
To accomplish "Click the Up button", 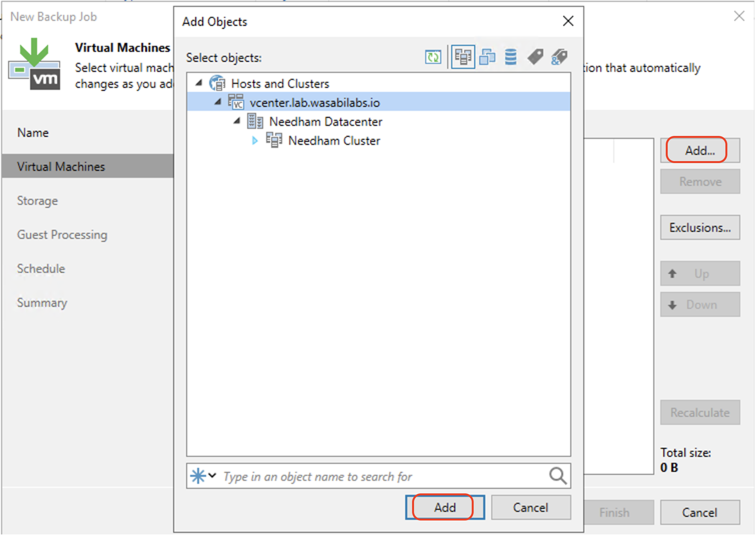I will [700, 273].
